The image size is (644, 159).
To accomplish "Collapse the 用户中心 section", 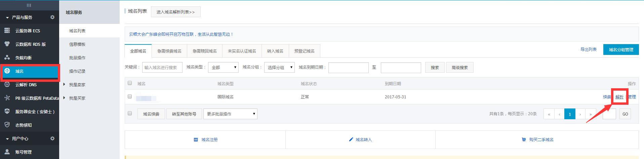I will (x=7, y=139).
